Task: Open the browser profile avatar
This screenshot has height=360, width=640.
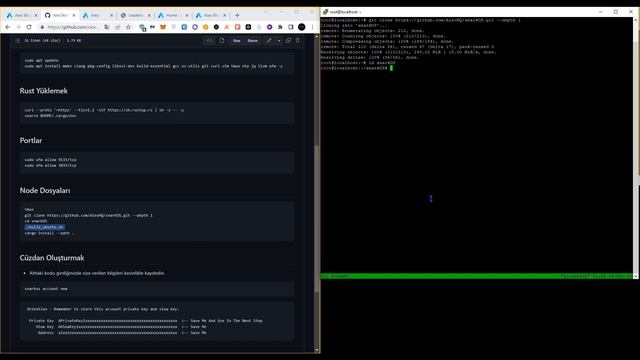Action: [302, 27]
